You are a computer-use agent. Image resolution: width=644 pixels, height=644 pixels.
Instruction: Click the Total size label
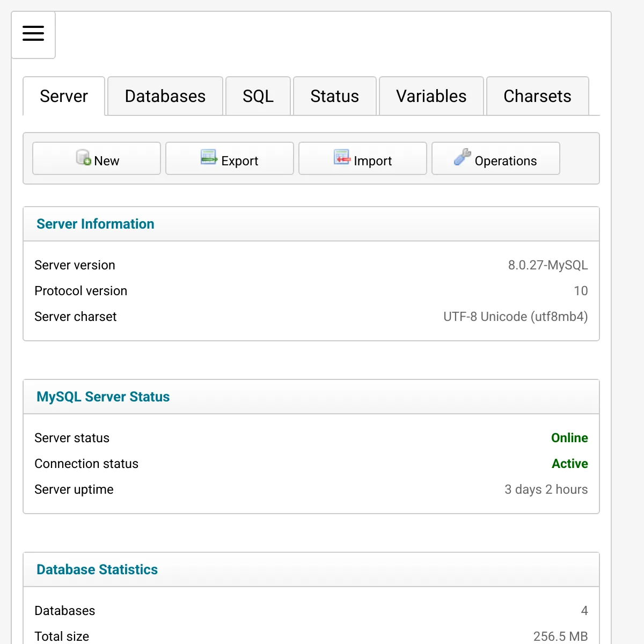pyautogui.click(x=62, y=636)
